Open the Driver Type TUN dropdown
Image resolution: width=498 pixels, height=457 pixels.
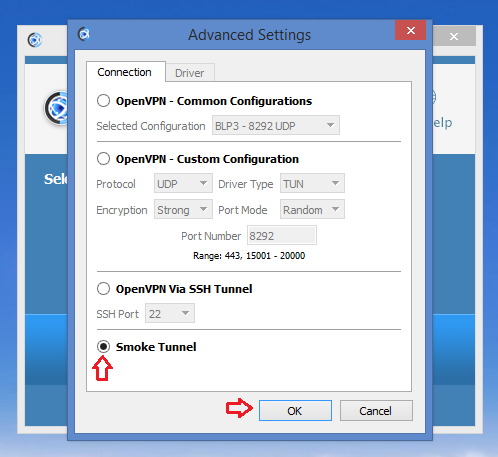click(312, 183)
